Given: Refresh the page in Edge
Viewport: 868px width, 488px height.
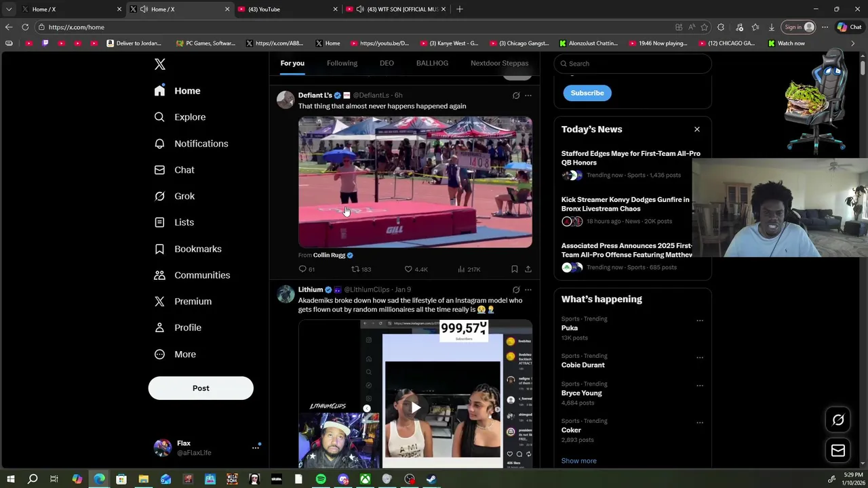Looking at the screenshot, I should tap(25, 27).
